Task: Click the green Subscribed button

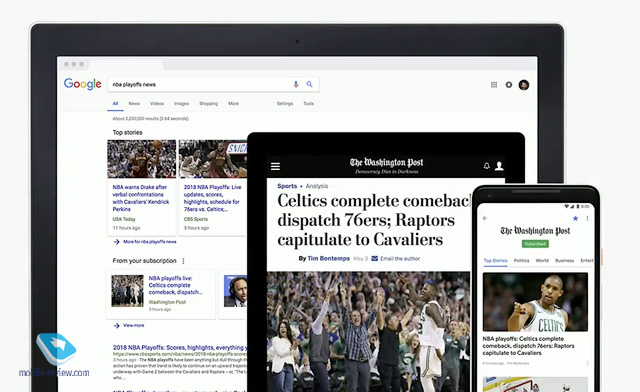Action: point(535,244)
